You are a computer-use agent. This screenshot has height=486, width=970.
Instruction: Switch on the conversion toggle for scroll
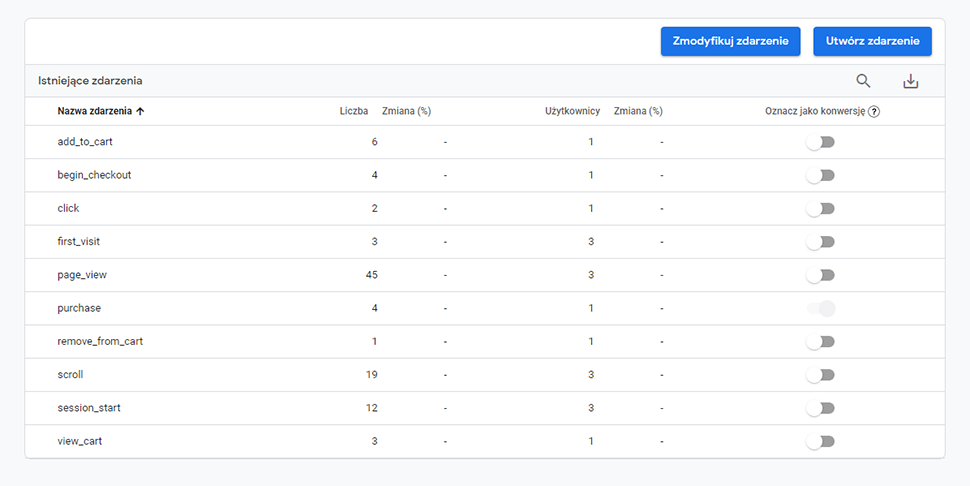point(821,375)
